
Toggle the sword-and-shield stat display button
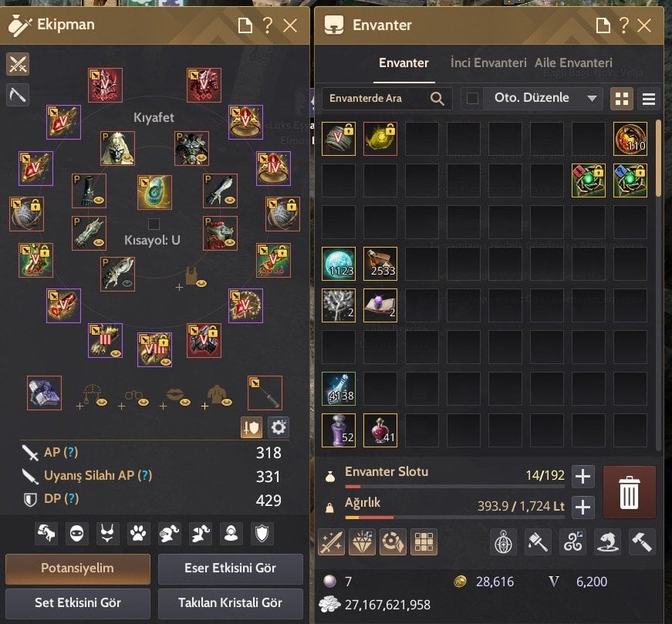tap(252, 427)
